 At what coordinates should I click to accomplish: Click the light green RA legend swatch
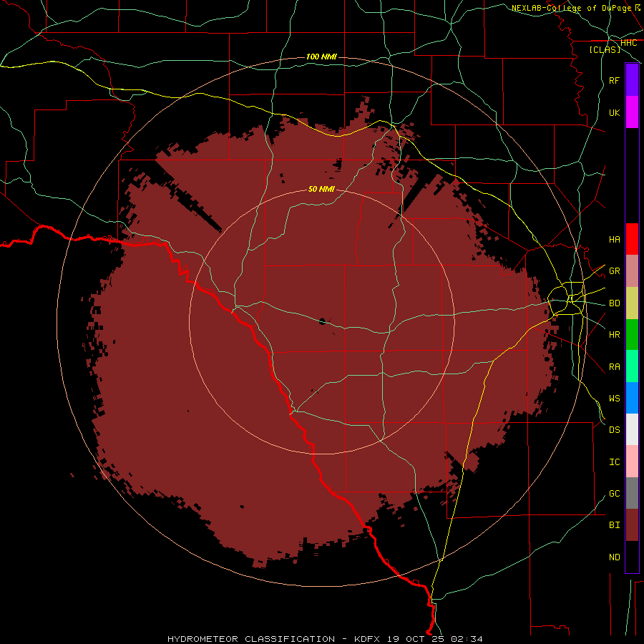coord(632,366)
